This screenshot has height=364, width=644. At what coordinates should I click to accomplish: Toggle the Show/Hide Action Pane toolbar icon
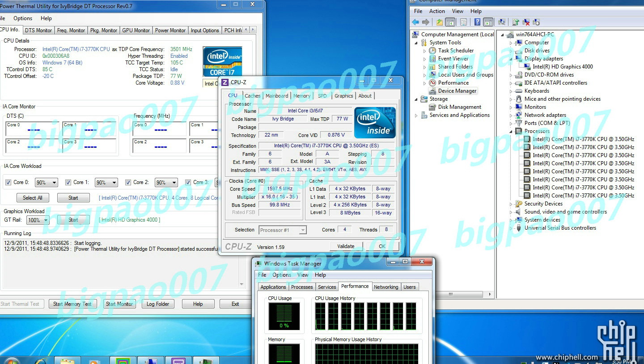(488, 22)
